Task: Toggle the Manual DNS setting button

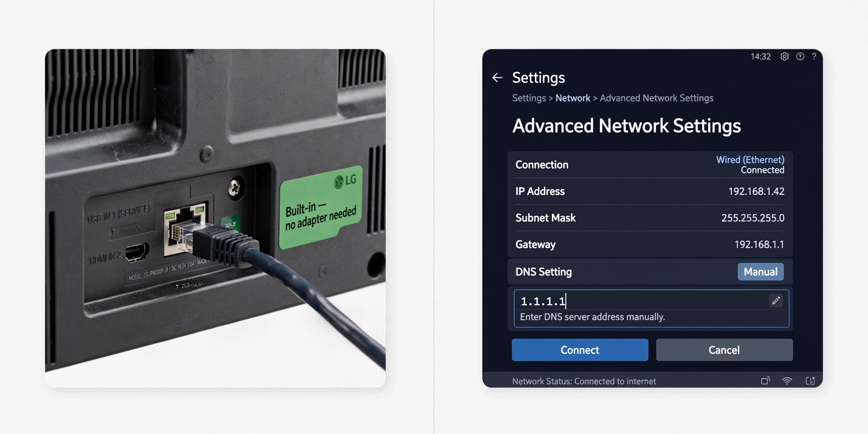Action: [x=760, y=272]
